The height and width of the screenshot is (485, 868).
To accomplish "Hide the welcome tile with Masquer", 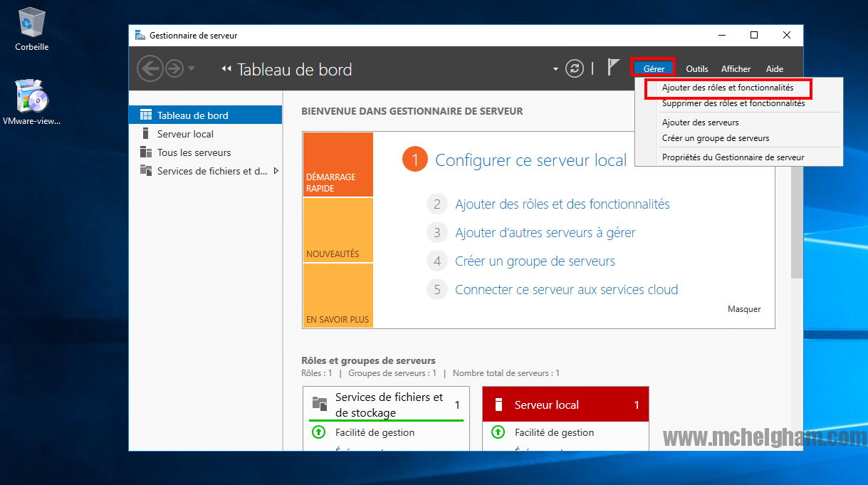I will tap(744, 309).
